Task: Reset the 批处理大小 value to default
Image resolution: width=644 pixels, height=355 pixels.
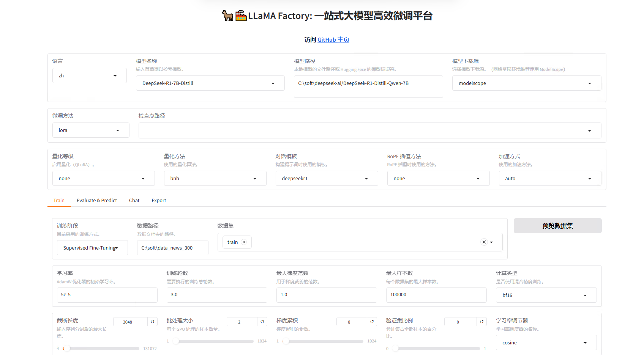Action: tap(262, 322)
